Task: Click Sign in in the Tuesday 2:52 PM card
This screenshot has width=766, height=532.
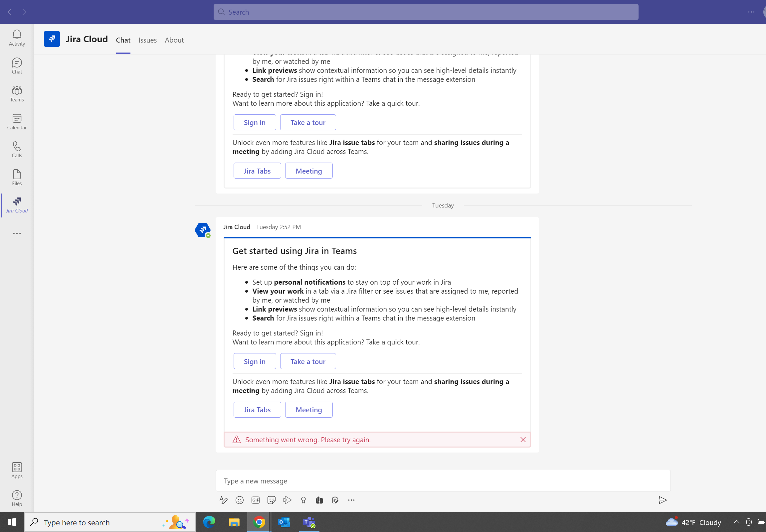Action: (255, 361)
